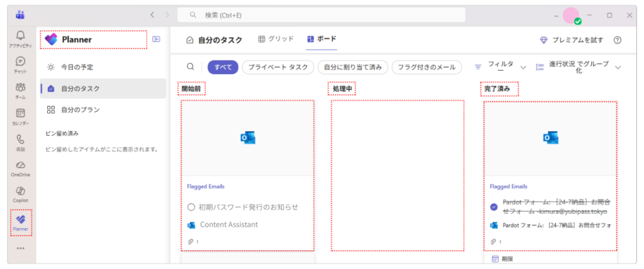Open the Content Assistant email link

(229, 224)
